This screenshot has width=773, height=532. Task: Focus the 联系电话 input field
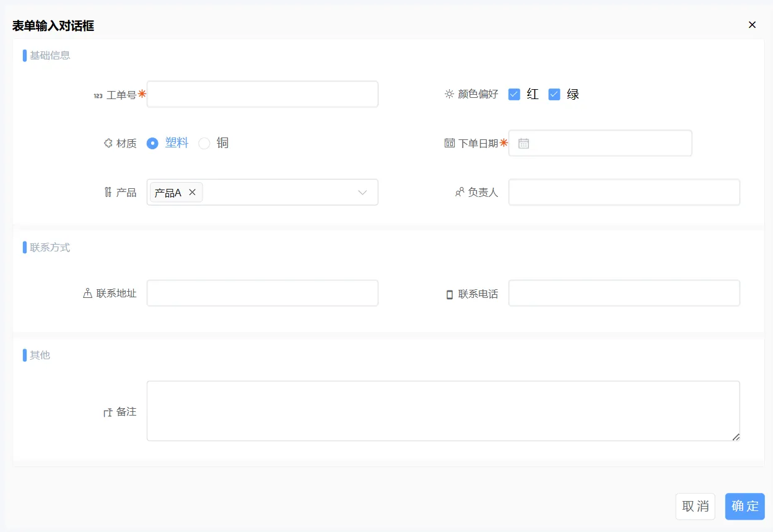click(x=624, y=293)
